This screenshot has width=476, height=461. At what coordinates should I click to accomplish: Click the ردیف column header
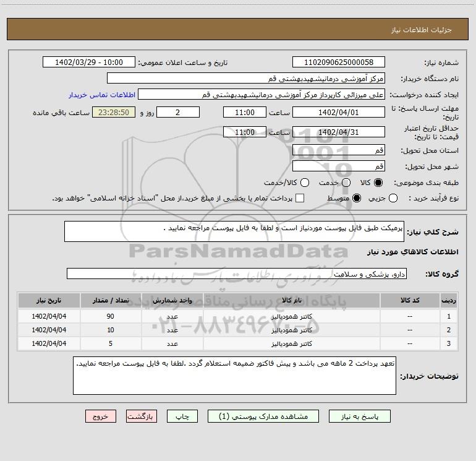449,300
